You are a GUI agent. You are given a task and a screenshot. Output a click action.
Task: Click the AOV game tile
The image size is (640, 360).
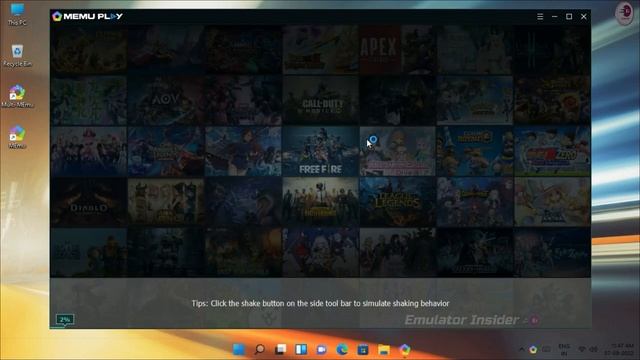click(166, 100)
